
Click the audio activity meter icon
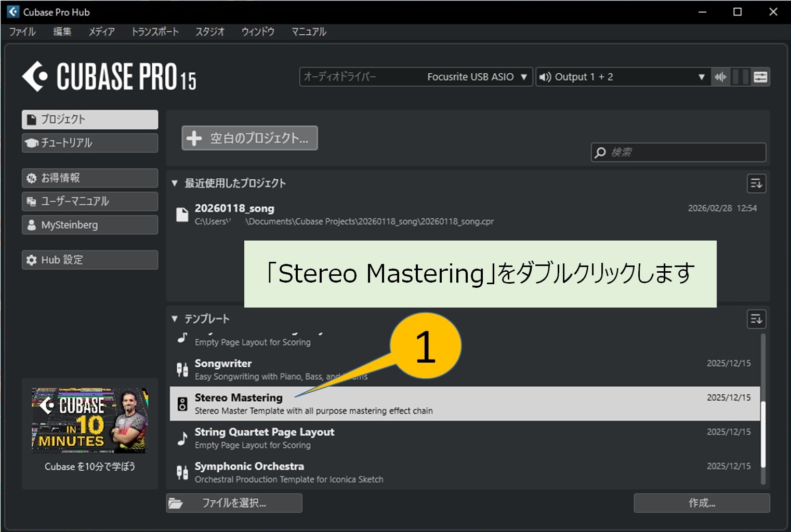(x=720, y=76)
